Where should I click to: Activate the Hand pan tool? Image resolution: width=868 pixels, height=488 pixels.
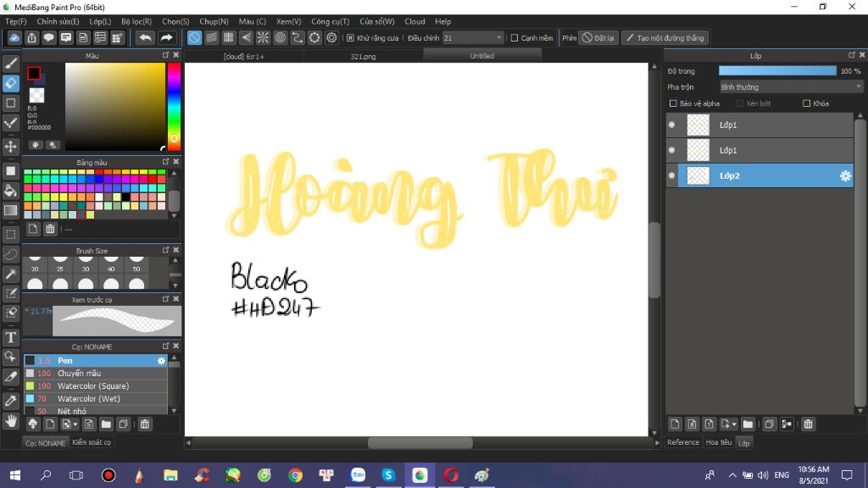pyautogui.click(x=11, y=420)
